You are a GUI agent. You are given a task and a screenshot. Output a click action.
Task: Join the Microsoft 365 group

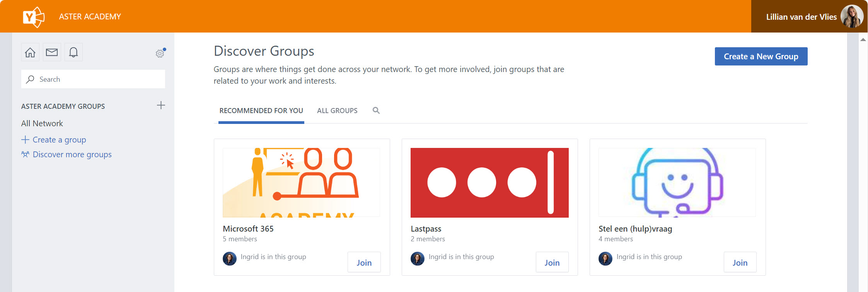(364, 263)
